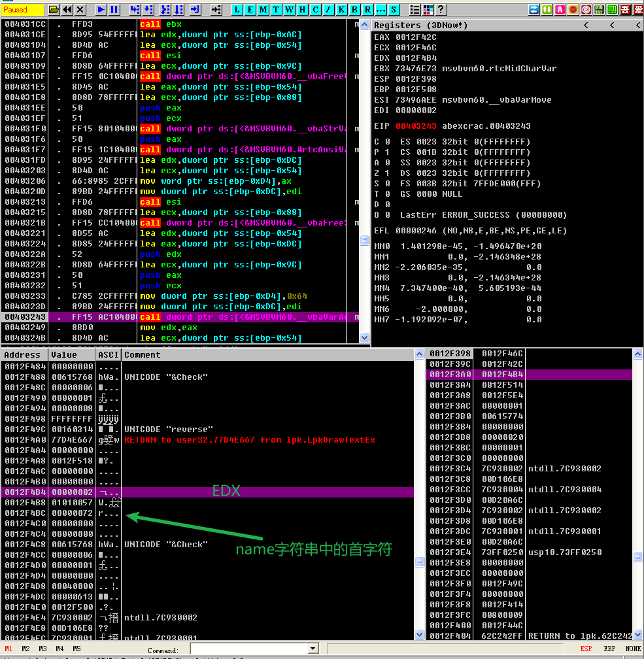Open Executable modules window (E button)

tap(250, 9)
